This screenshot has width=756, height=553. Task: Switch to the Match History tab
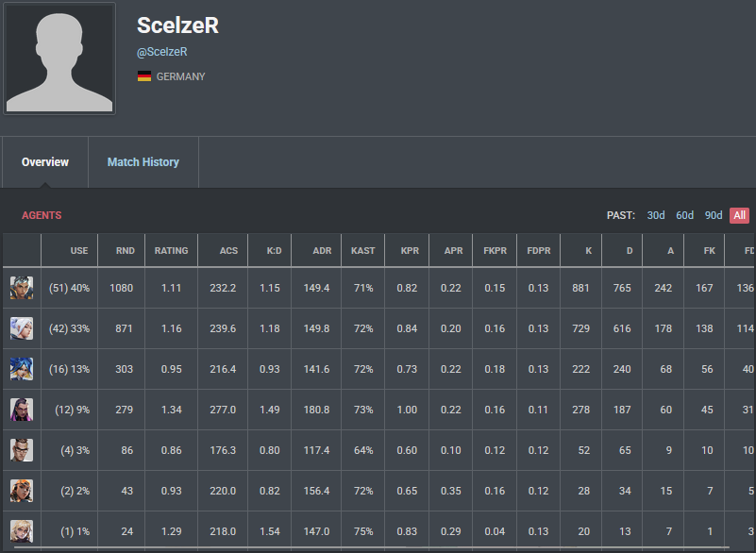click(143, 162)
